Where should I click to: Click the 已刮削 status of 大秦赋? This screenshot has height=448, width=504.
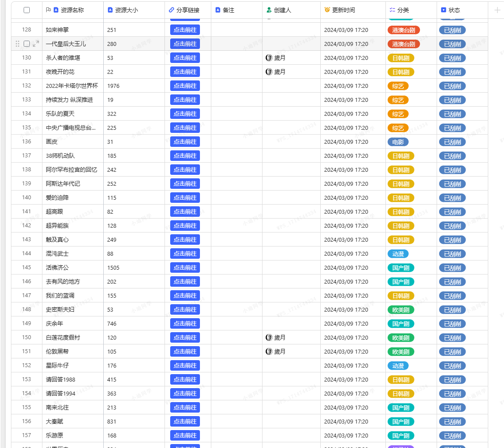(x=452, y=422)
